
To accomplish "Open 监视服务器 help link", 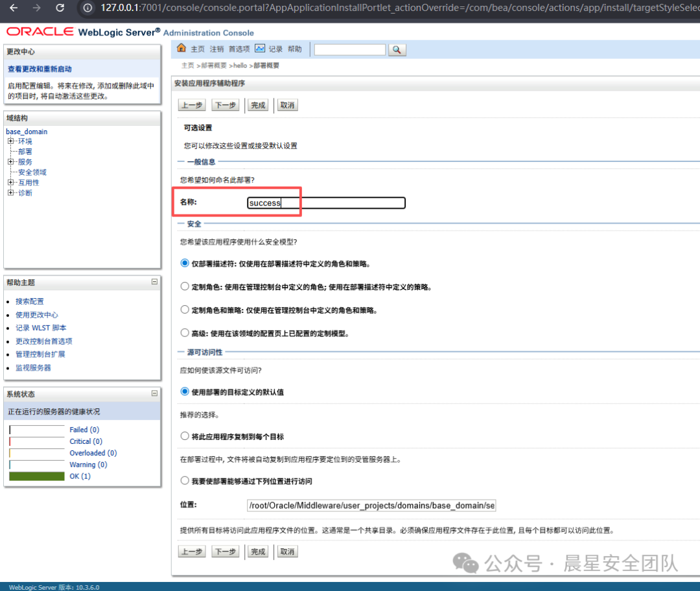I will [x=34, y=367].
